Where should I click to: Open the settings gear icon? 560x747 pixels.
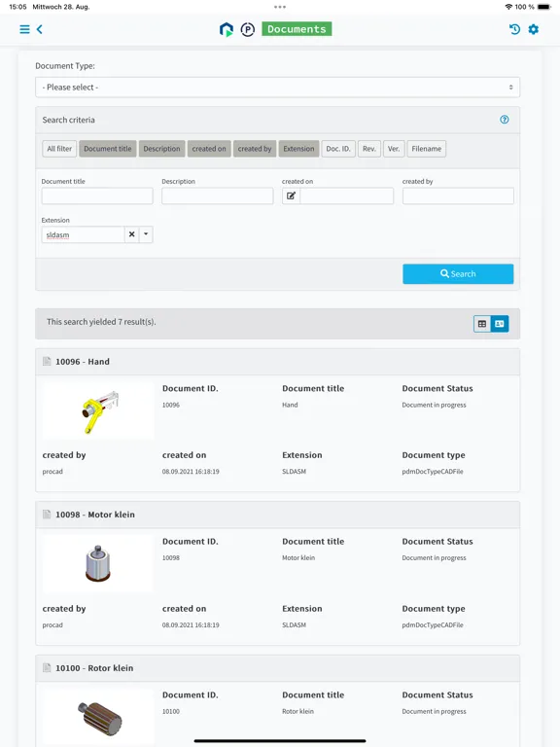534,29
